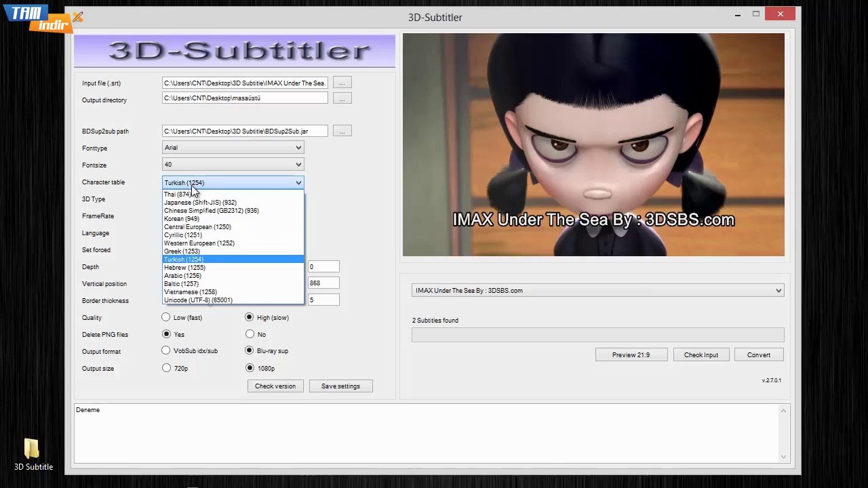Choose Vietnamese (1258) from list

coord(233,292)
